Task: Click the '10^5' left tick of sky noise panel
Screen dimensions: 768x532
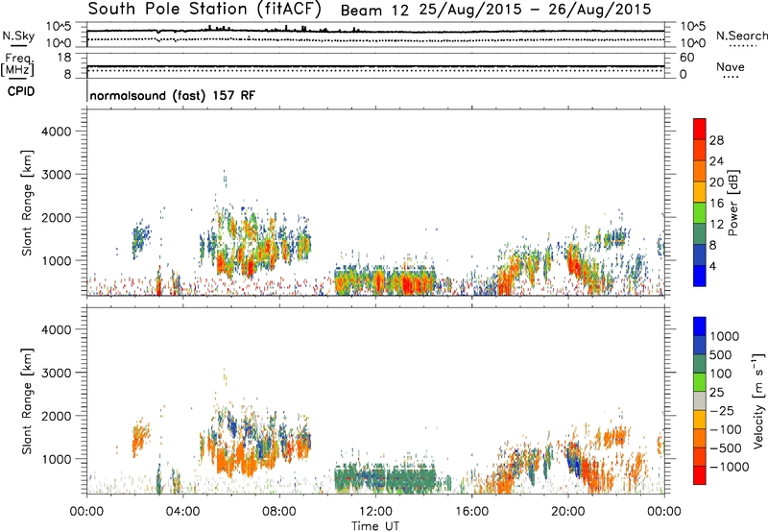Action: (x=59, y=27)
